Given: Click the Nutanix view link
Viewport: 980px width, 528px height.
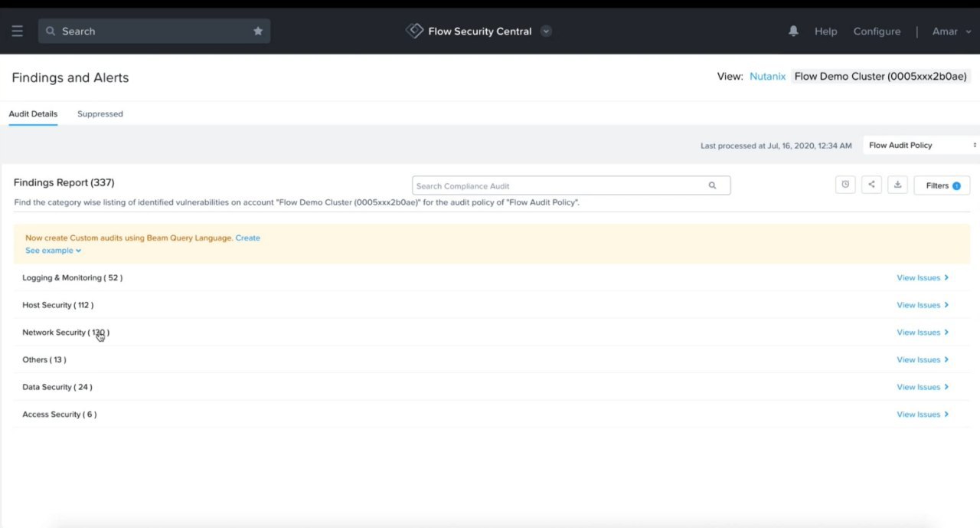Looking at the screenshot, I should click(x=767, y=77).
